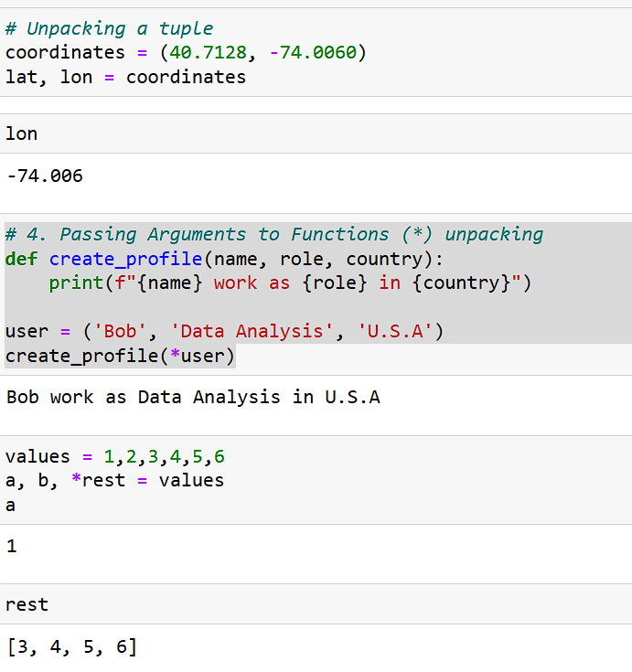Click the line "user = ('Bob', 'Data Analysis', 'U.S.A')"
The height and width of the screenshot is (672, 632).
(x=224, y=331)
